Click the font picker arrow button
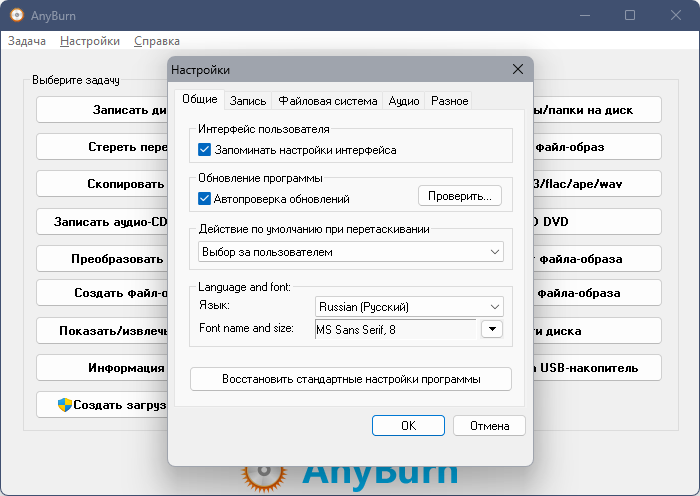The image size is (700, 496). click(x=492, y=329)
